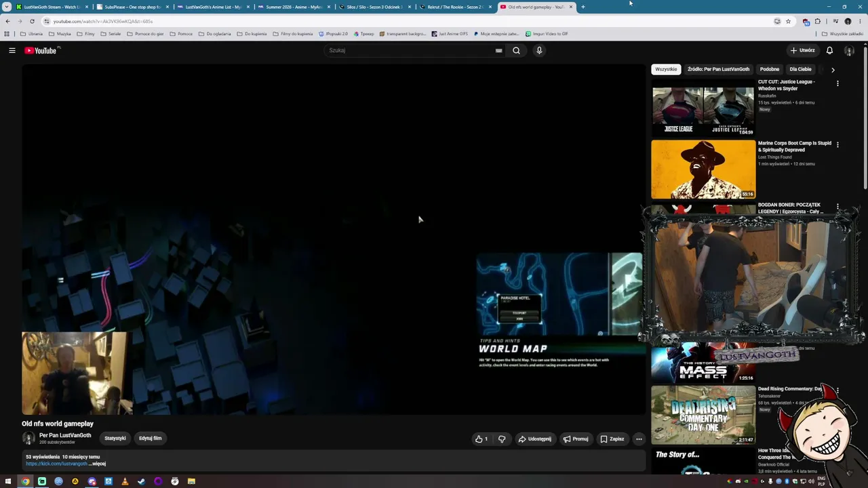This screenshot has width=868, height=488.
Task: Dislike the video with thumbs down
Action: point(502,439)
